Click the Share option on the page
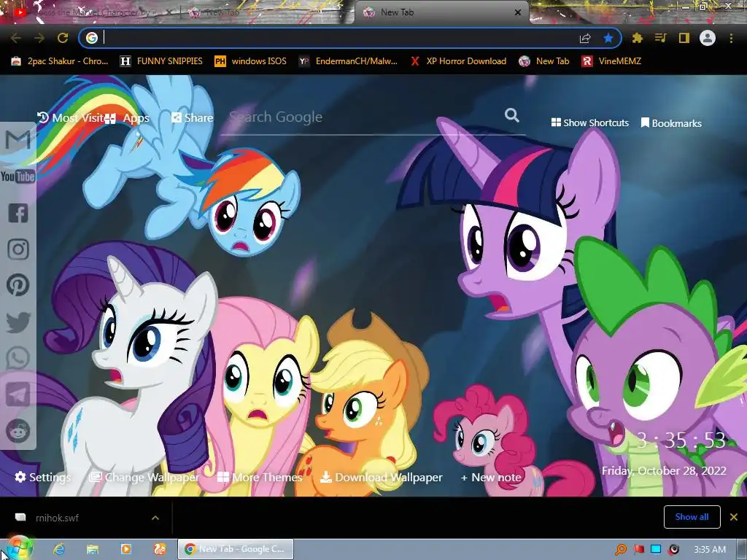The height and width of the screenshot is (560, 747). click(x=192, y=117)
